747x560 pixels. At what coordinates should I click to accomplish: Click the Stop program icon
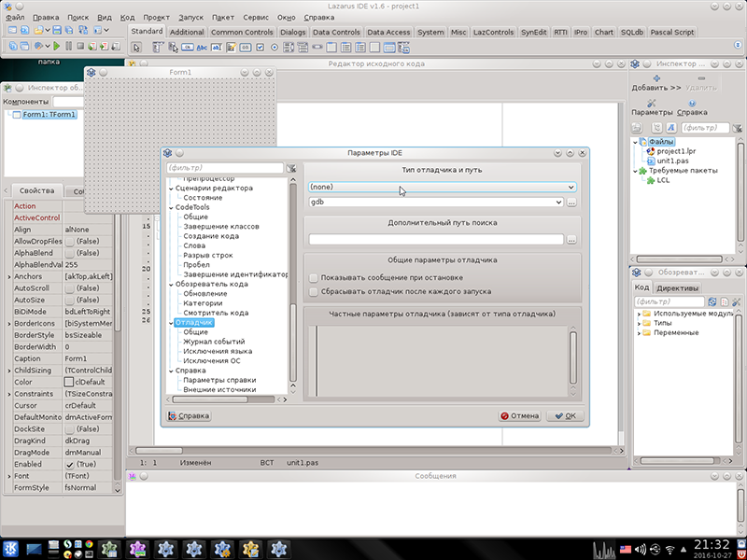coord(80,46)
